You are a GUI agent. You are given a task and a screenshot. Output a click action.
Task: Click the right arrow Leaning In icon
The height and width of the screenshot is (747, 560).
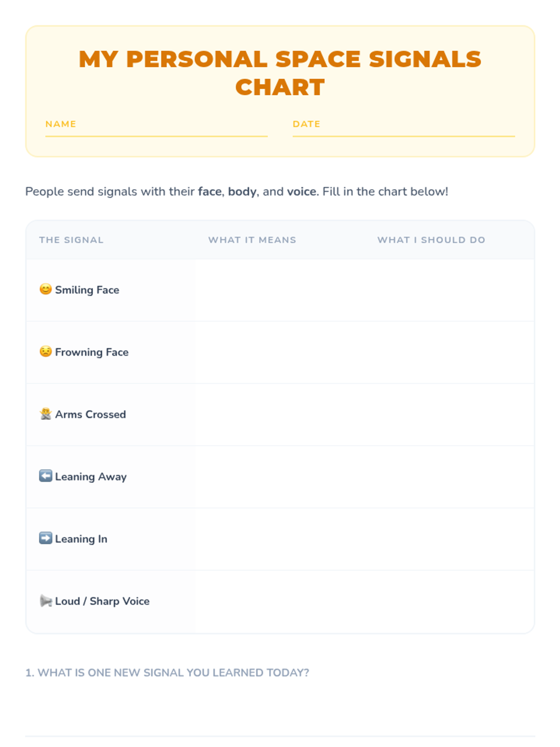pos(45,538)
